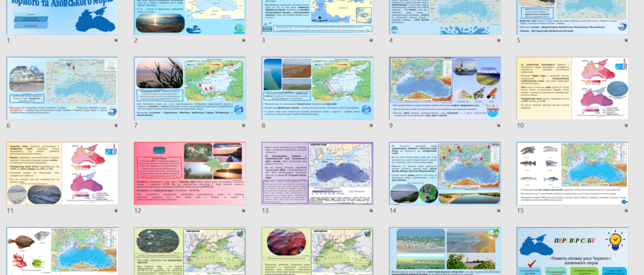
Task: Click the slide number label '13'
Action: 265,211
